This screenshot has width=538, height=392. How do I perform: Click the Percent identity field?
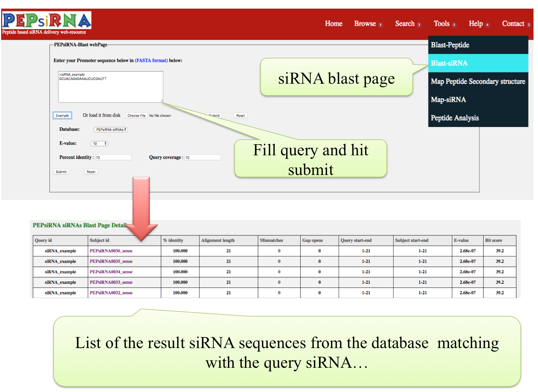(x=113, y=158)
